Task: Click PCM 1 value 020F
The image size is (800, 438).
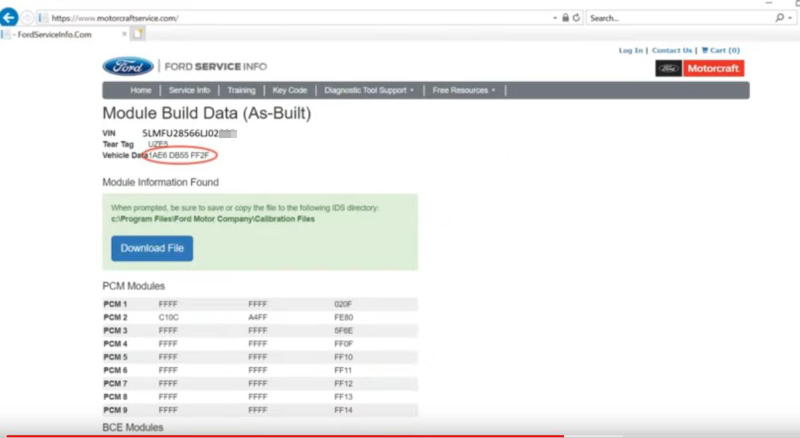Action: (x=343, y=304)
